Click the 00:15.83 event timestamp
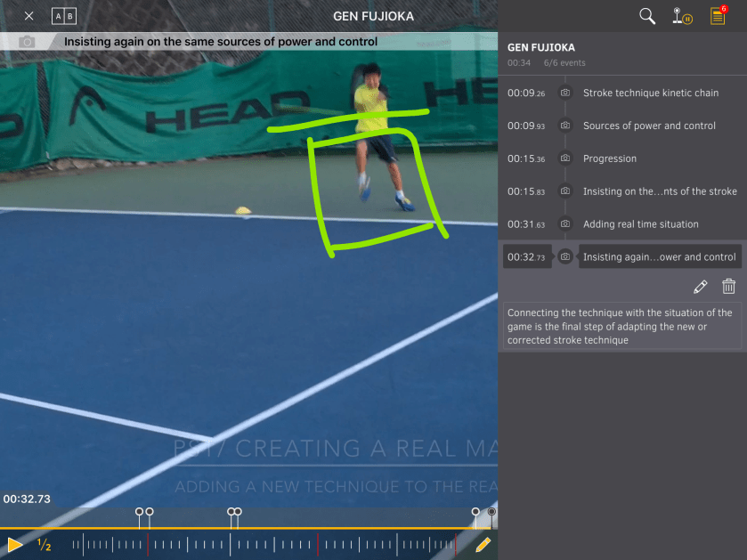747x560 pixels. pyautogui.click(x=526, y=191)
